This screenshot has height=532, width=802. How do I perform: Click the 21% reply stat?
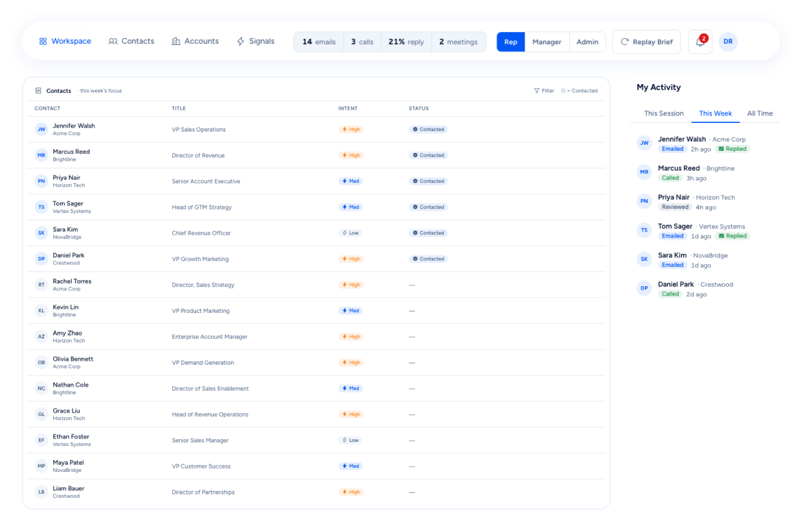(406, 42)
